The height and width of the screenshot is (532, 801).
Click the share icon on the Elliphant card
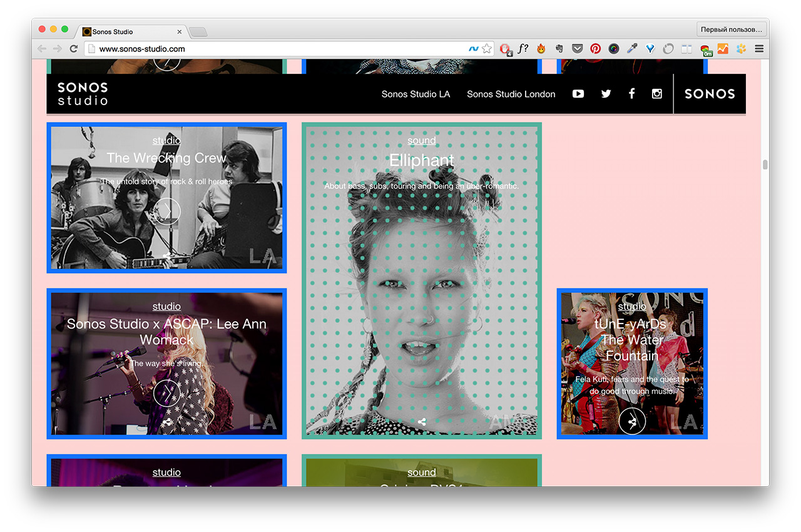click(422, 422)
